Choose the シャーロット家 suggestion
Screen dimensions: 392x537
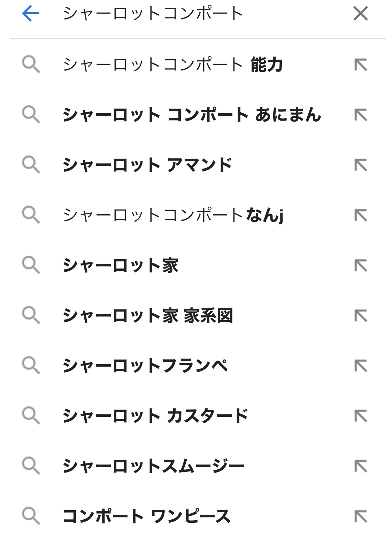point(120,266)
